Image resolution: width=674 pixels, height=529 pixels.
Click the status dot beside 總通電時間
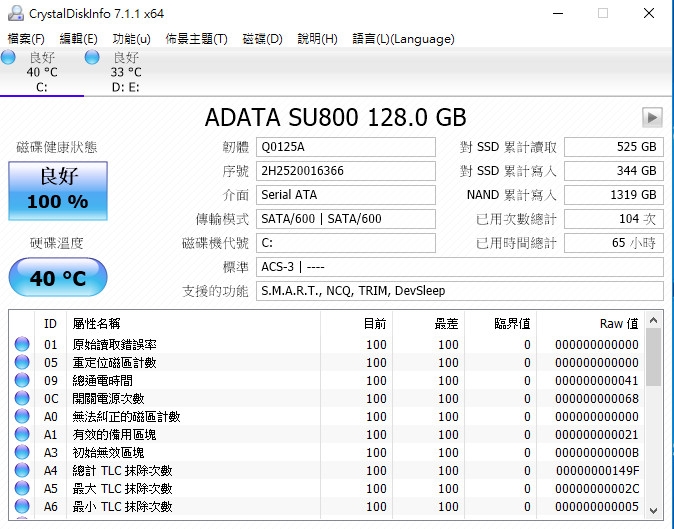[22, 380]
